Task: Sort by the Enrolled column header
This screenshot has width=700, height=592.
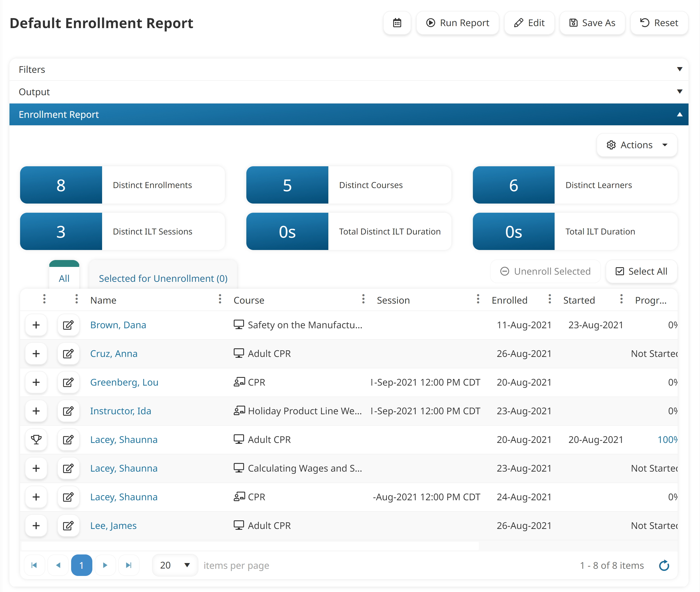Action: (x=509, y=300)
